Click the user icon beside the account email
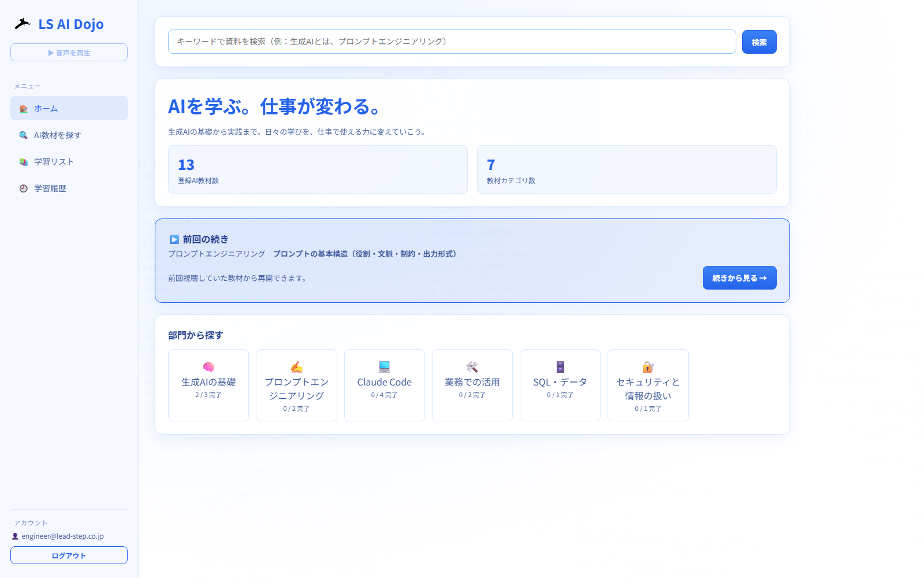The height and width of the screenshot is (578, 924). click(x=16, y=536)
